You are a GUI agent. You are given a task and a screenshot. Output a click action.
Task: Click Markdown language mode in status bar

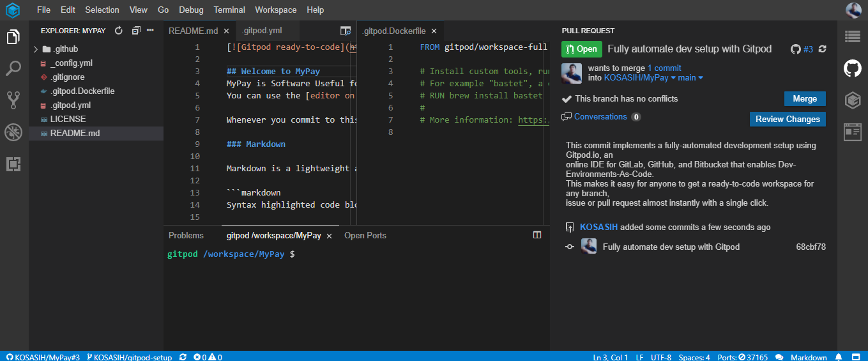pyautogui.click(x=809, y=357)
